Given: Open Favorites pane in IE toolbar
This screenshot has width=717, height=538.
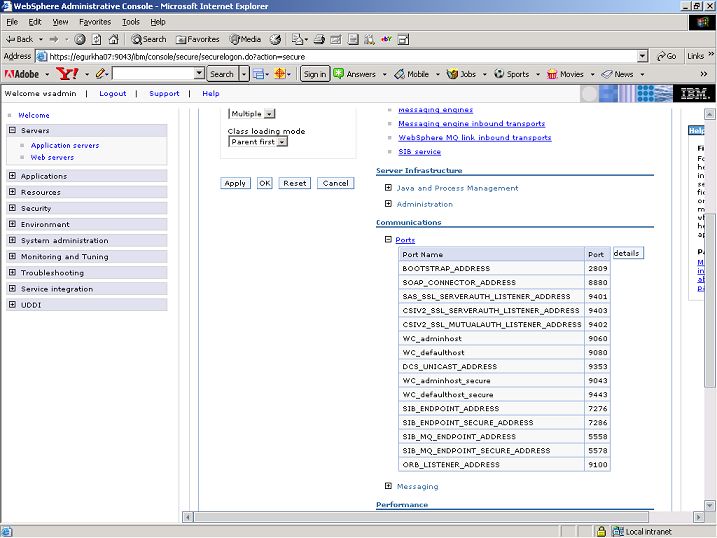Looking at the screenshot, I should point(198,39).
